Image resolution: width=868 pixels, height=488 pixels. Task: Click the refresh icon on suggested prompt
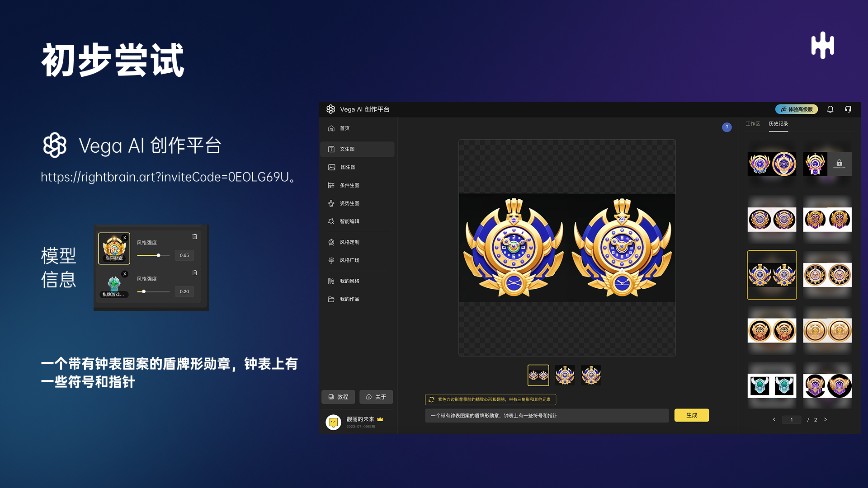point(431,399)
